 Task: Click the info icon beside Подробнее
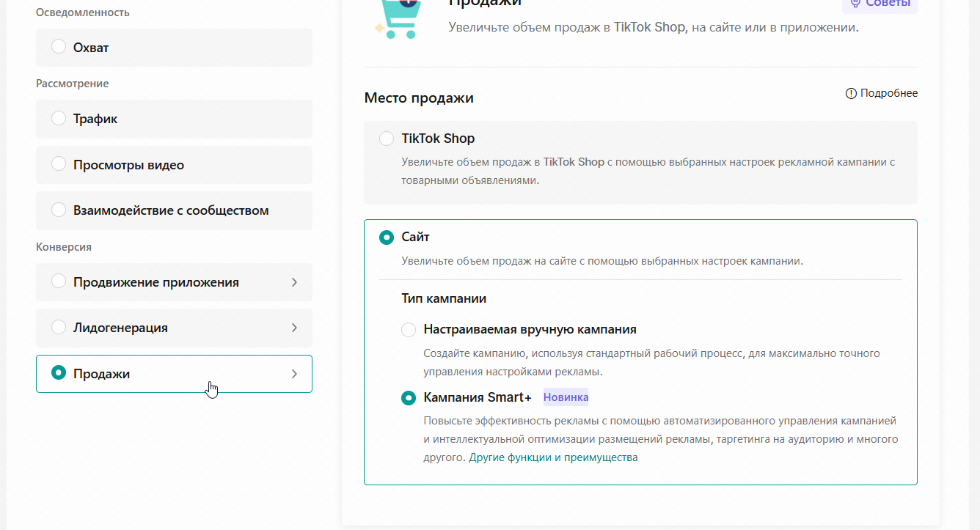click(851, 93)
